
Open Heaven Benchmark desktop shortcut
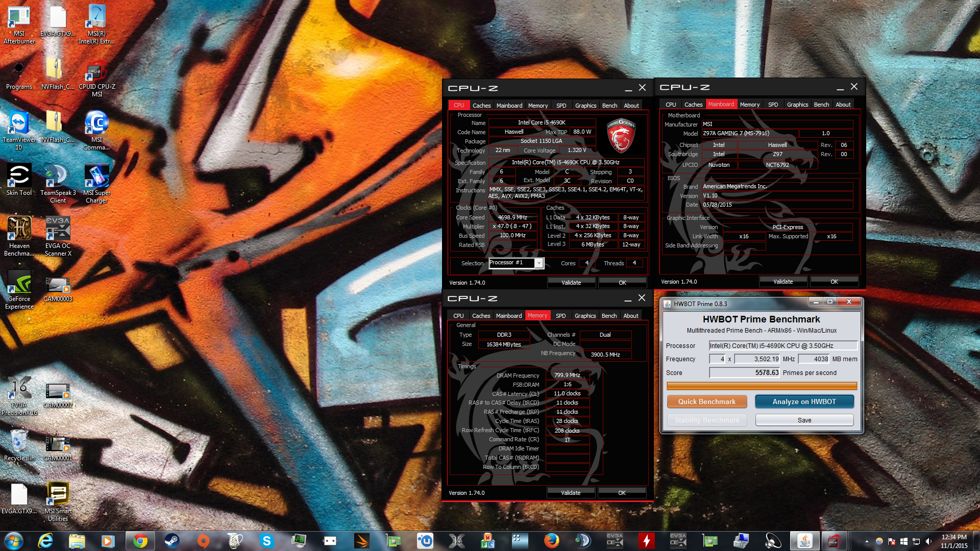[19, 237]
